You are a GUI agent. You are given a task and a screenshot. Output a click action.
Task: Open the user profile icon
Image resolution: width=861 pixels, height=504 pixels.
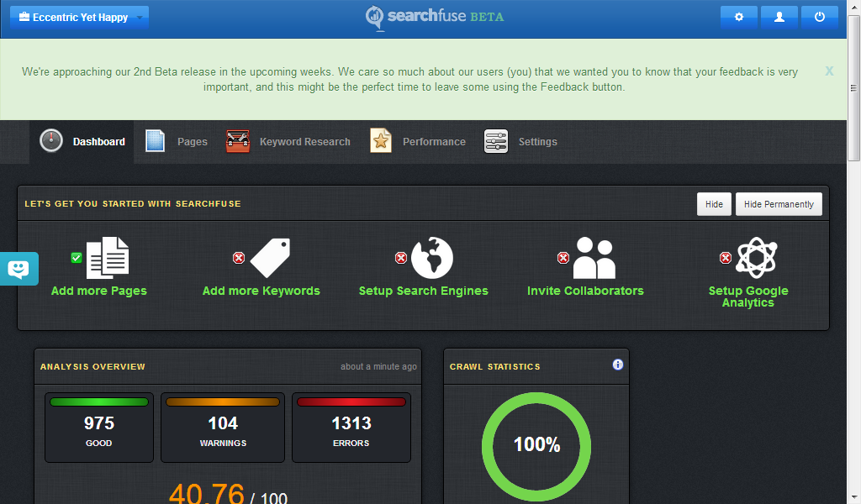tap(779, 17)
